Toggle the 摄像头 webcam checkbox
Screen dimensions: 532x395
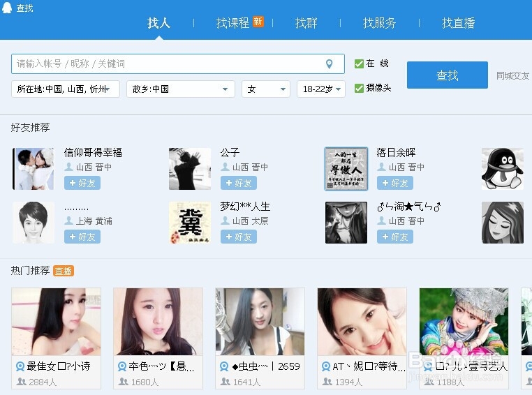tap(359, 88)
